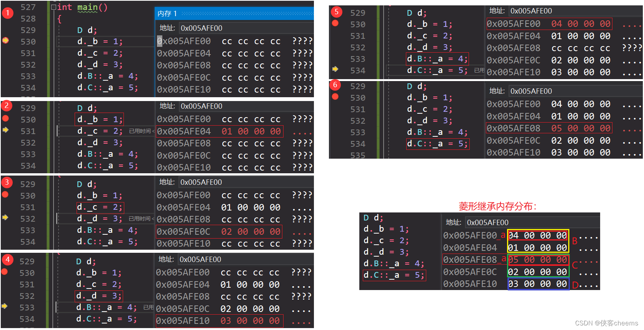This screenshot has width=644, height=330.
Task: Click line number 528 in panel 1
Action: [x=28, y=19]
